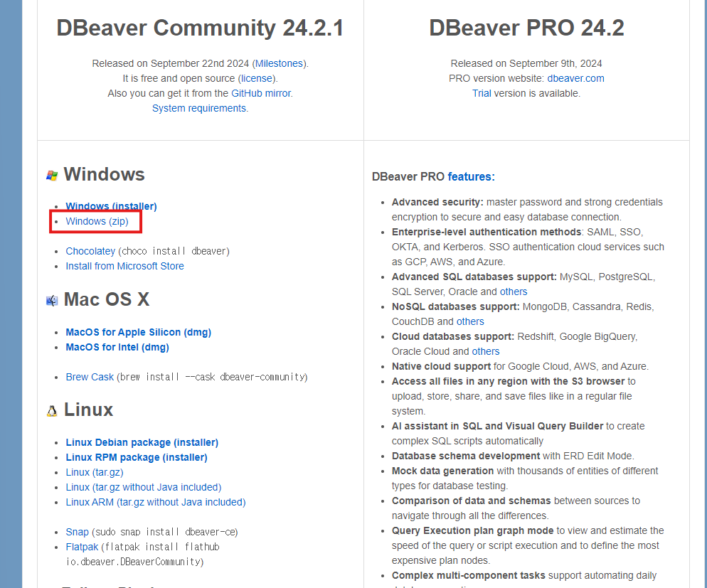Click the DBeaver Community 24.2.1 heading
The image size is (707, 588).
[x=200, y=28]
